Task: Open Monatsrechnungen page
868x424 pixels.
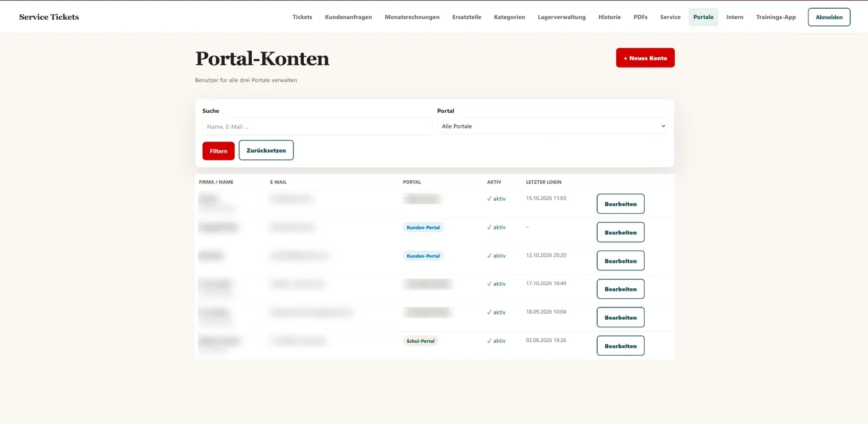Action: click(412, 17)
